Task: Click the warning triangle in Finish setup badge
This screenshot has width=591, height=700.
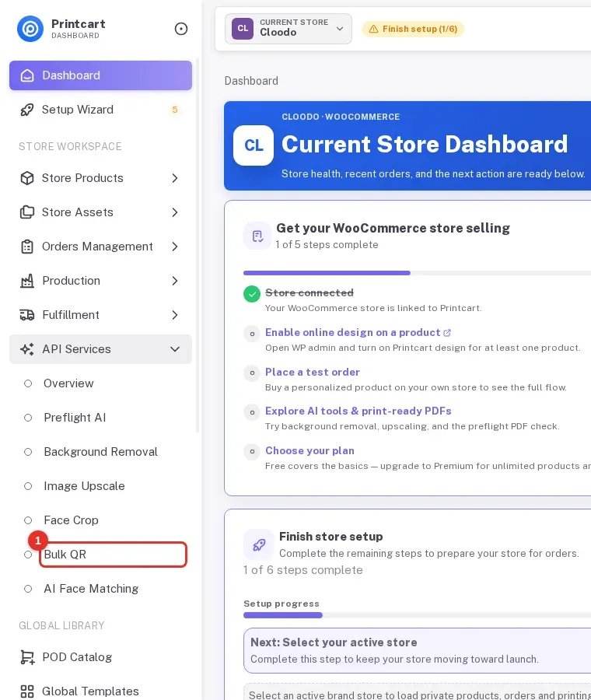Action: (373, 29)
